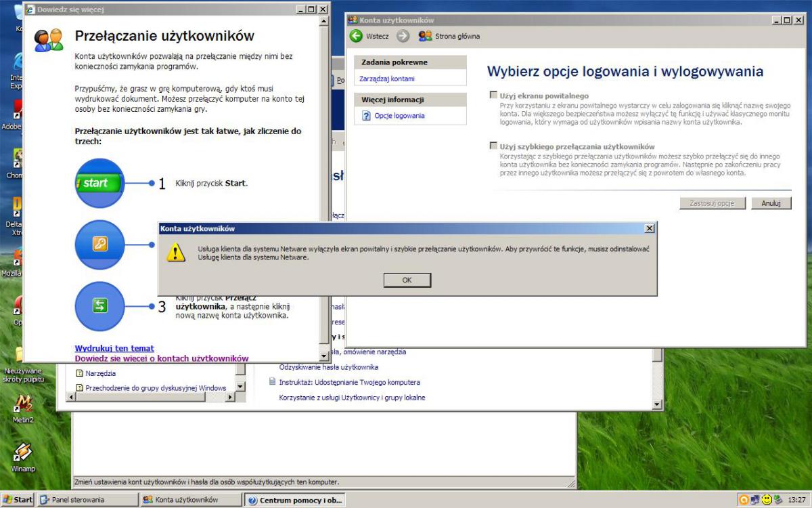812x508 pixels.
Task: Click the Więcej informacji panel header
Action: (410, 100)
